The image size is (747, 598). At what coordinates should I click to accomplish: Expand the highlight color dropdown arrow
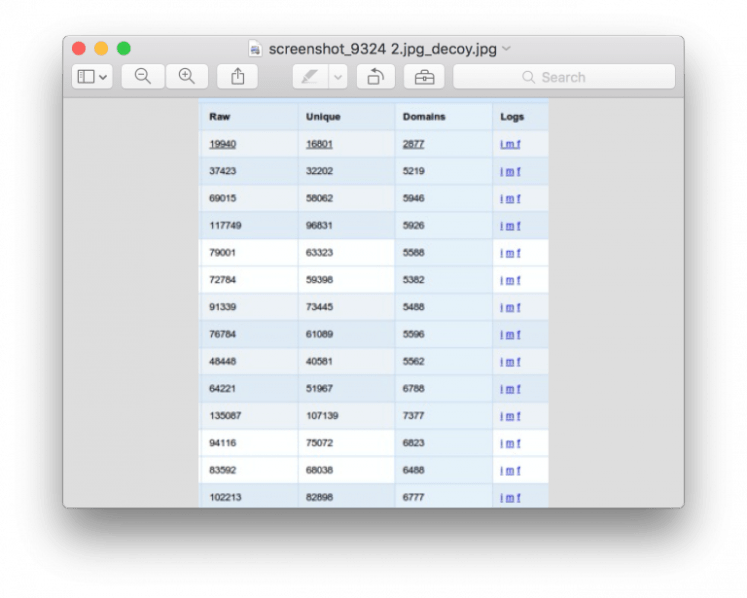[338, 77]
